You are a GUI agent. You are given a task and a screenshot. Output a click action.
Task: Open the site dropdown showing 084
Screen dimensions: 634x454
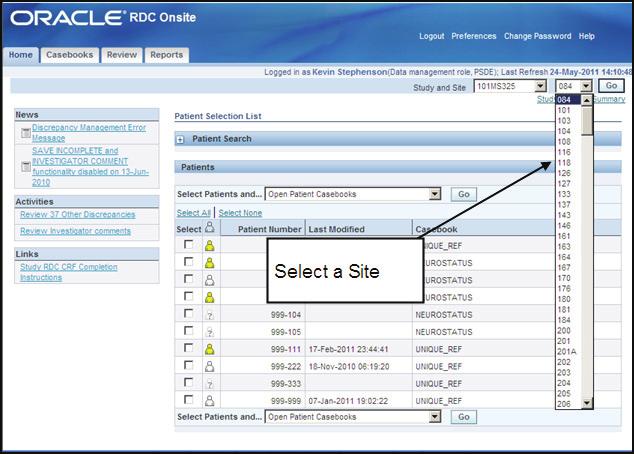(573, 86)
